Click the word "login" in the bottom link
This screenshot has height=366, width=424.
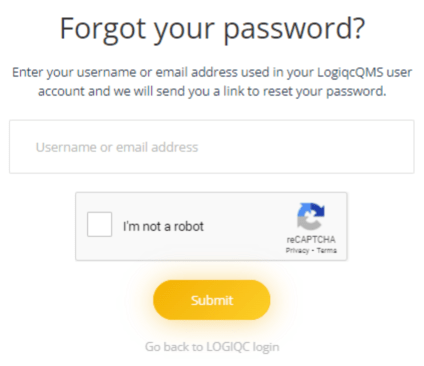point(266,347)
